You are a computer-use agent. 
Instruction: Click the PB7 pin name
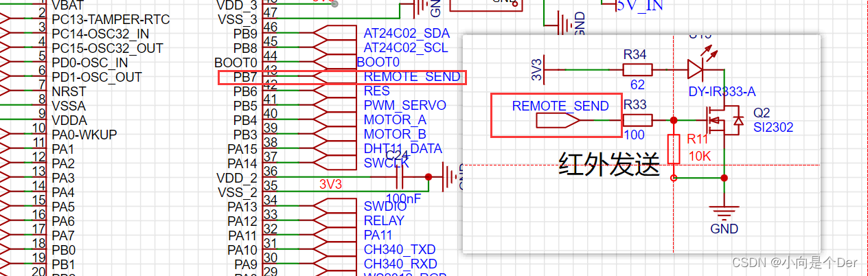coord(245,77)
